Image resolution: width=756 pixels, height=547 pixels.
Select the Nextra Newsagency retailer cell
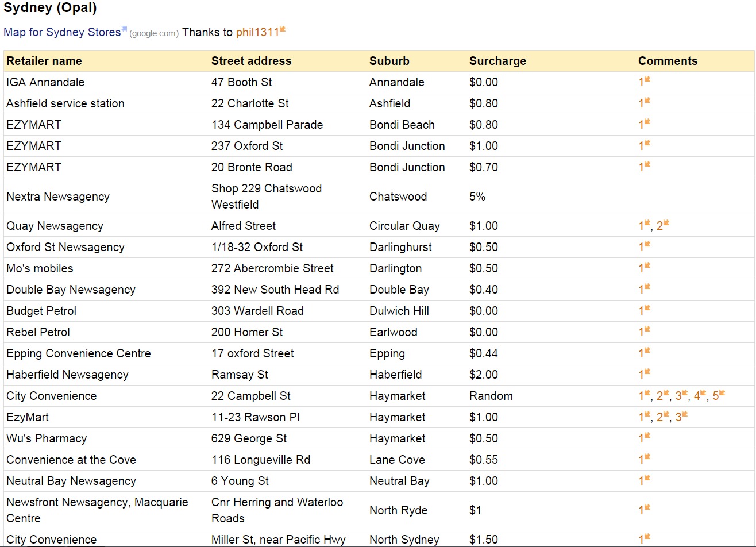pos(58,197)
